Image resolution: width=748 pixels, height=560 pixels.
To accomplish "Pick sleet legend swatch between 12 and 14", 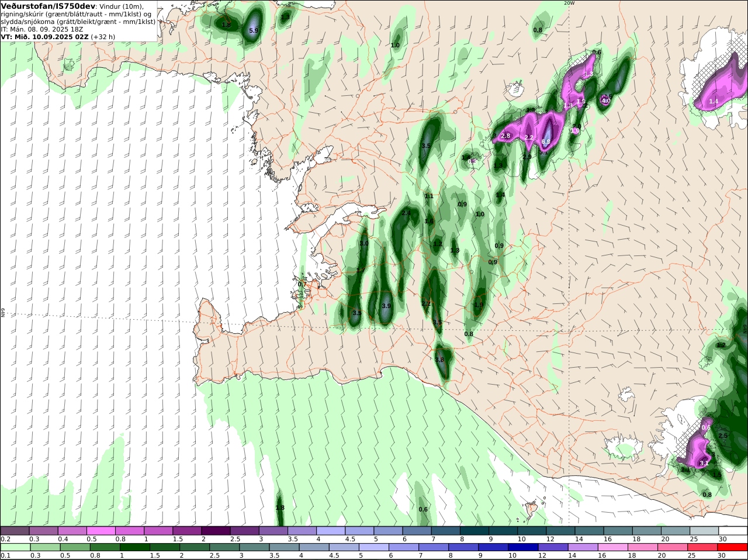I will [561, 531].
